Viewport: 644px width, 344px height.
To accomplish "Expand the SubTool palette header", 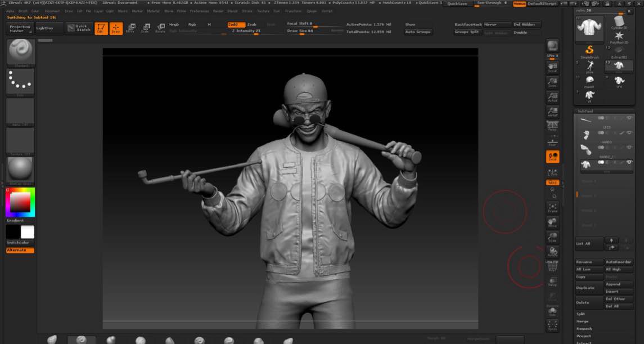I will click(585, 111).
